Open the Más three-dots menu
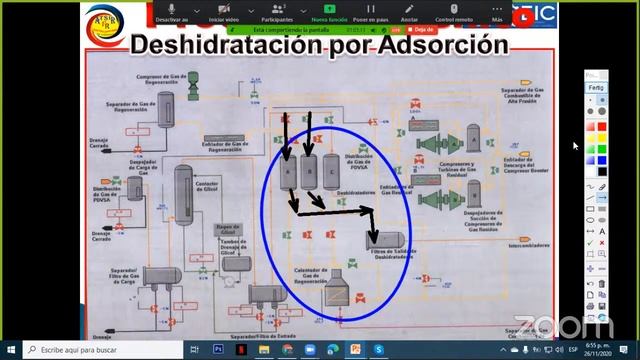Screen dimensions: 640x360 pos(497,13)
